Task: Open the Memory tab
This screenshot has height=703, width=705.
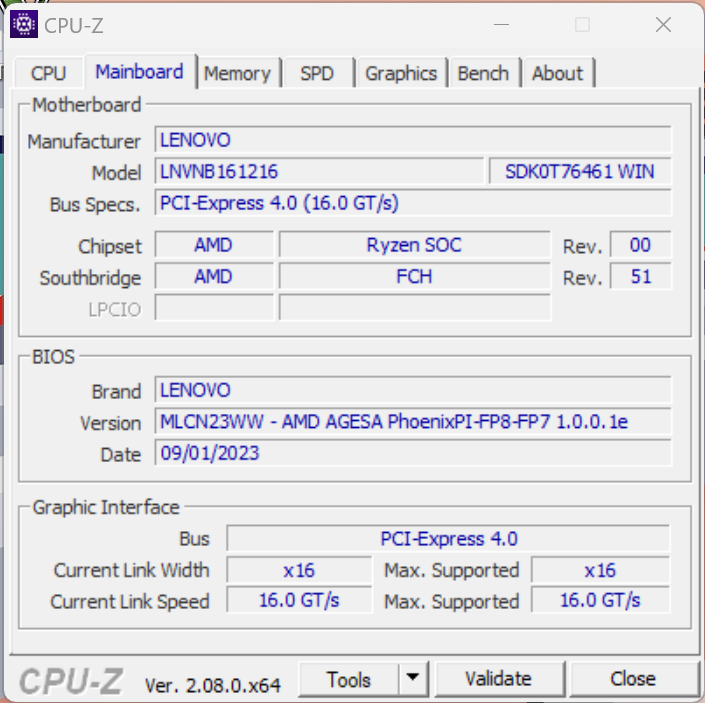Action: click(x=237, y=73)
